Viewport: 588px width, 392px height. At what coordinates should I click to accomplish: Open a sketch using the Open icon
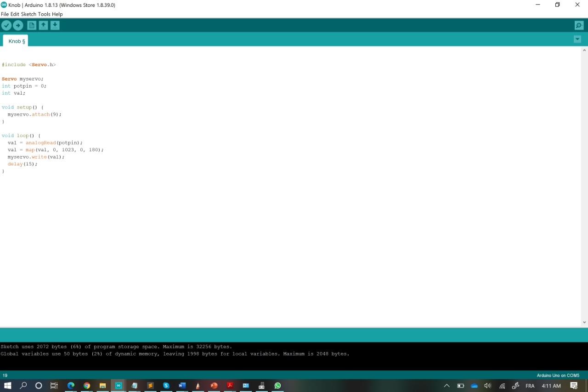click(43, 26)
